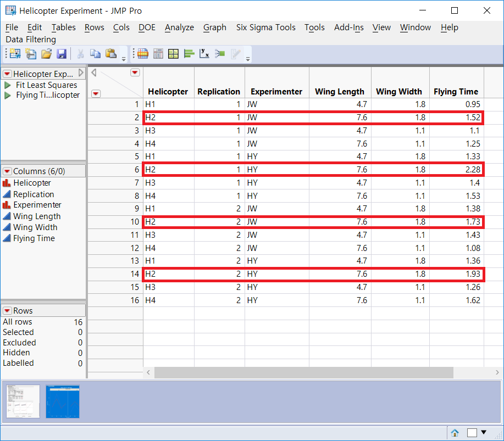Click the blue report window thumbnail
The height and width of the screenshot is (441, 504).
(x=63, y=401)
